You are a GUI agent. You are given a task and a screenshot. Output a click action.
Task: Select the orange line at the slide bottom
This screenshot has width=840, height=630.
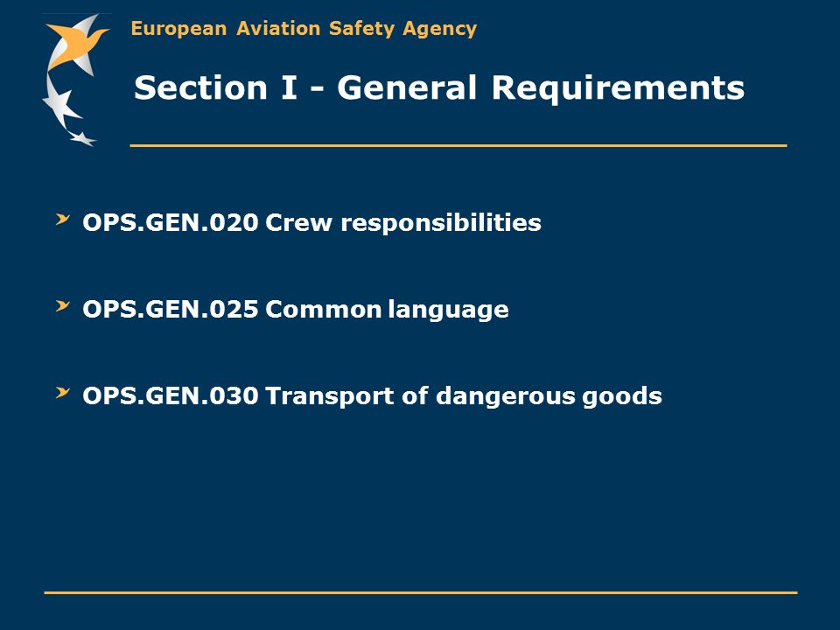(421, 592)
